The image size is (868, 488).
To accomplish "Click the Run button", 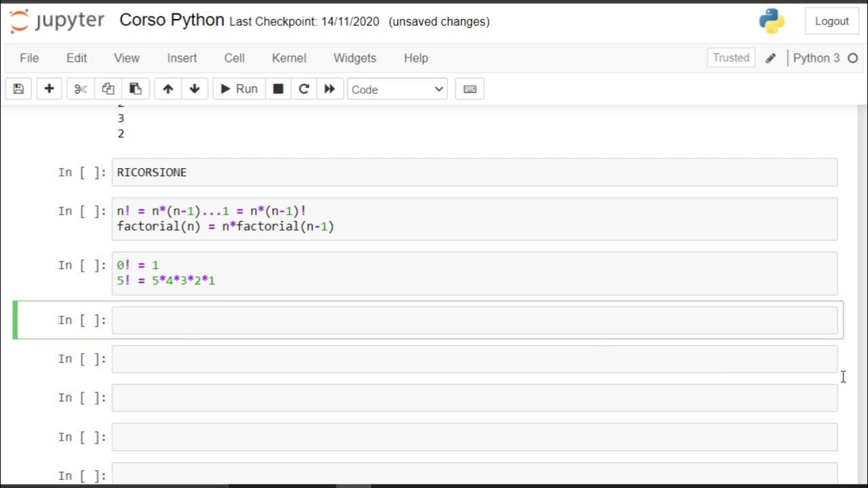I will coord(239,89).
